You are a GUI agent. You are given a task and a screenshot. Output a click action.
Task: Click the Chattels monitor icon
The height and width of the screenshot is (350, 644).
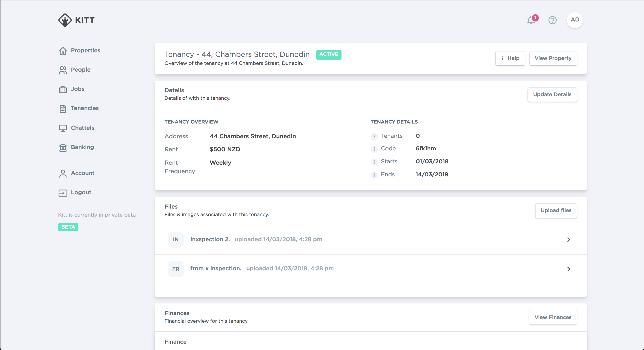click(63, 128)
